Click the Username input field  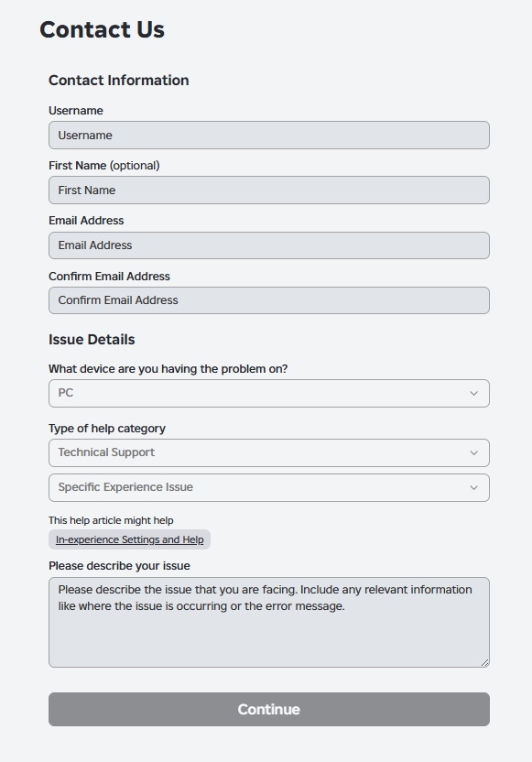[x=268, y=136]
